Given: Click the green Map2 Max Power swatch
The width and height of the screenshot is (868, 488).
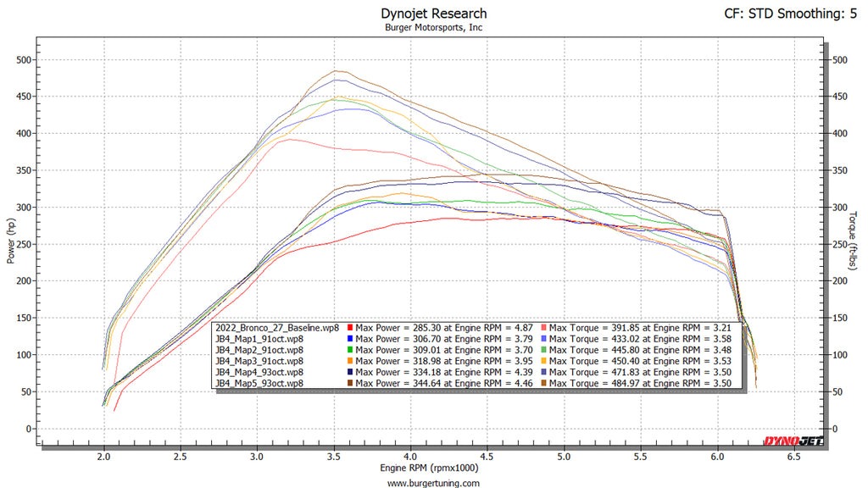Looking at the screenshot, I should (x=348, y=349).
